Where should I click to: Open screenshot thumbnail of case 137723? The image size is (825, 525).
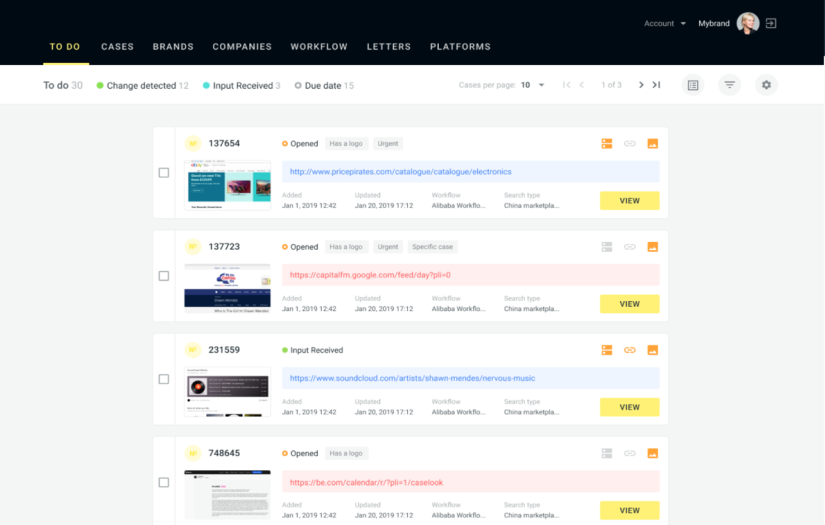(x=227, y=288)
